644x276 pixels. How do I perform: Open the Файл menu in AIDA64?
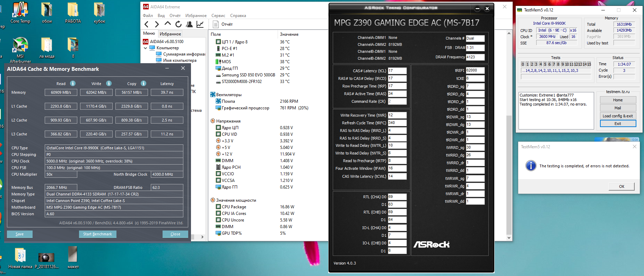click(148, 16)
